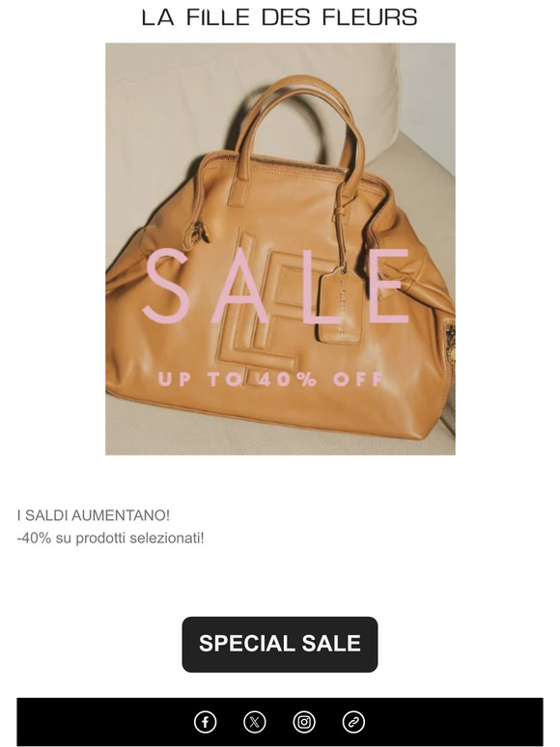Click the X (Twitter) social icon
560x747 pixels.
point(255,722)
